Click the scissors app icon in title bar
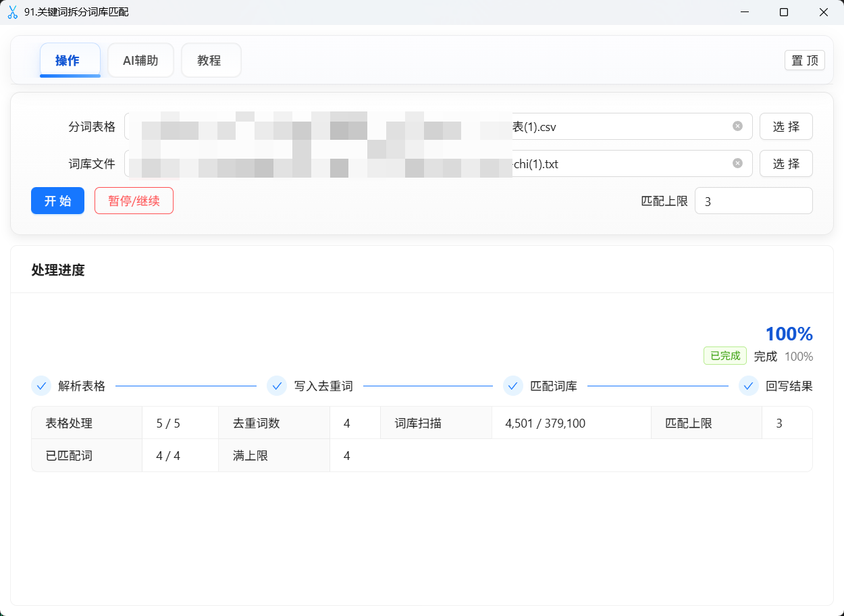Screen dimensions: 844x616 coord(12,12)
